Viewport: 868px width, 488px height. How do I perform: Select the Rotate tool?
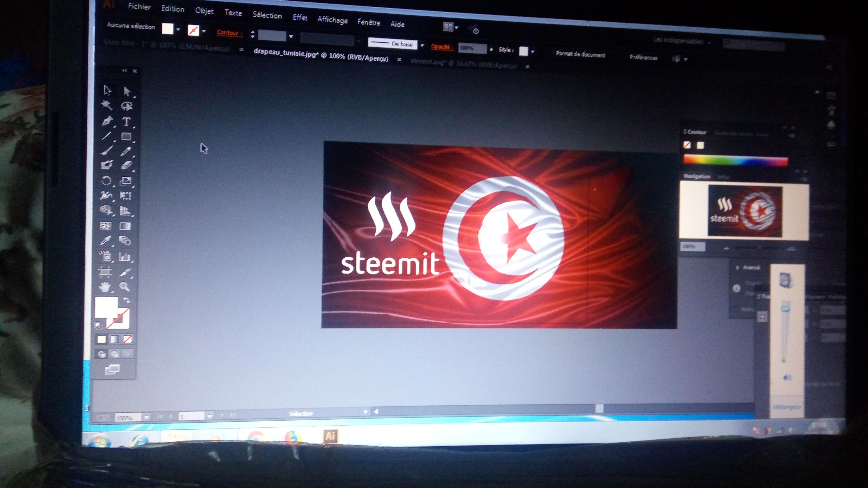(x=106, y=181)
